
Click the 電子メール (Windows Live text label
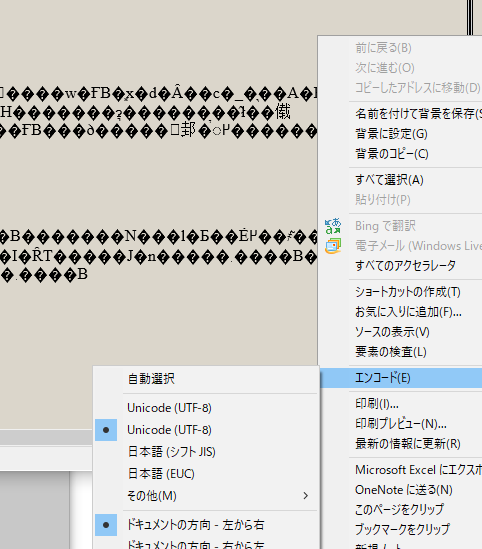tap(418, 246)
